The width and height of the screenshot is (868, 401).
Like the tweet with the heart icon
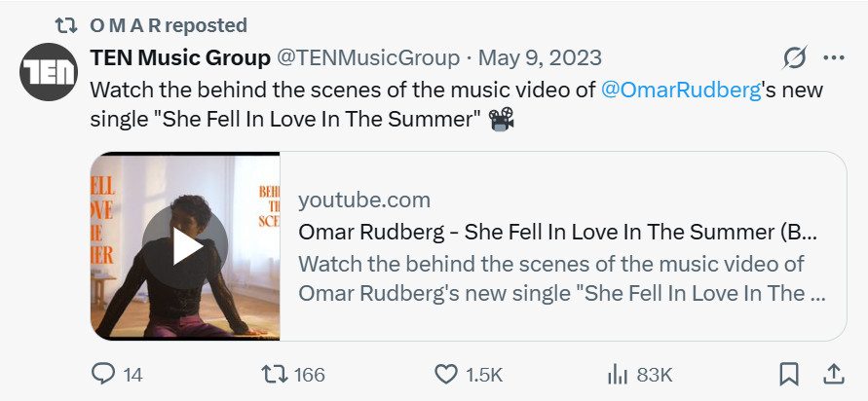446,374
